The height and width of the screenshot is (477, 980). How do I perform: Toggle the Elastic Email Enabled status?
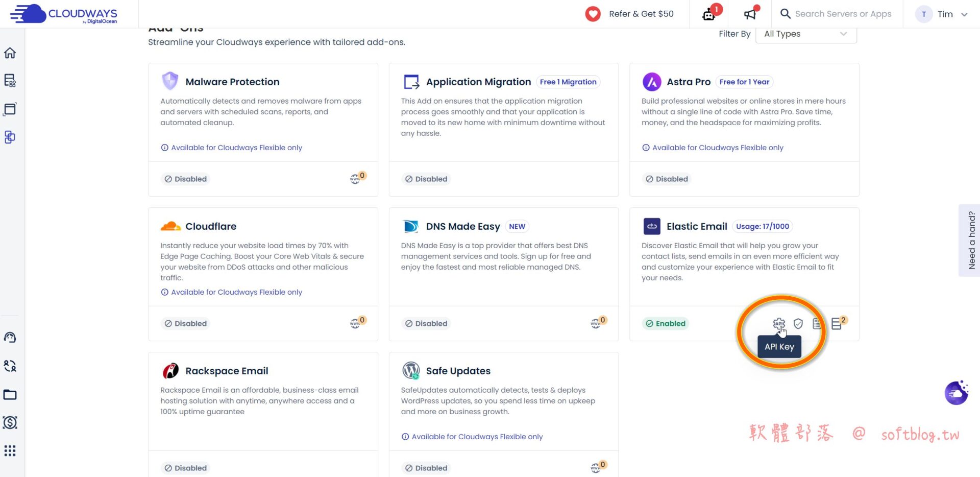tap(666, 323)
